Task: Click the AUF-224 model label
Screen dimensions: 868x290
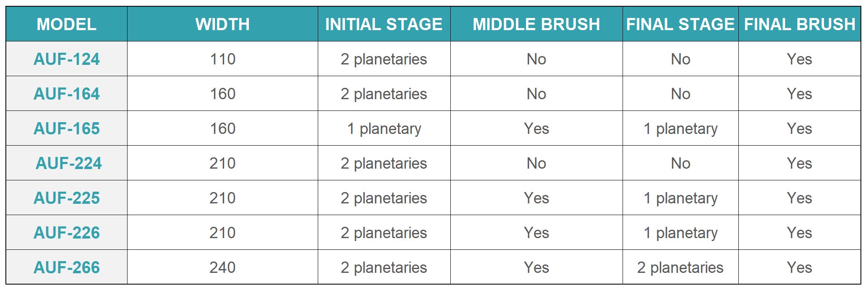Action: pyautogui.click(x=69, y=163)
